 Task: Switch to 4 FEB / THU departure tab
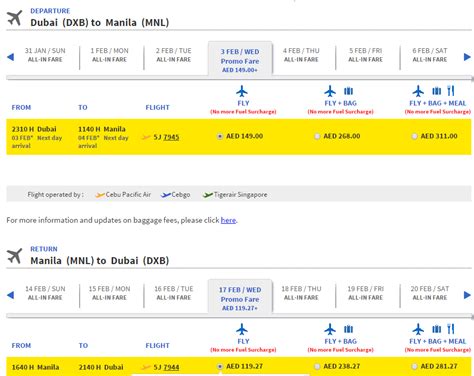click(301, 55)
